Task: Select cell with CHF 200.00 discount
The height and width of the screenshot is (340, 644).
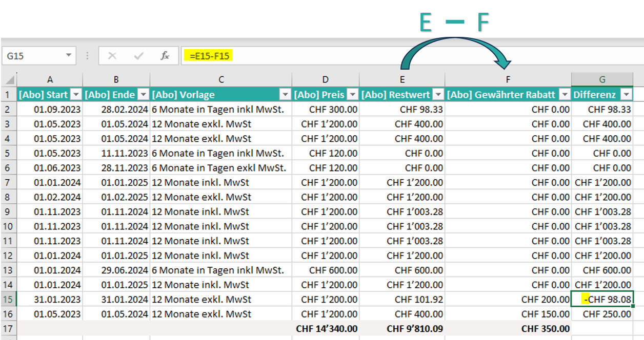Action: (x=508, y=300)
